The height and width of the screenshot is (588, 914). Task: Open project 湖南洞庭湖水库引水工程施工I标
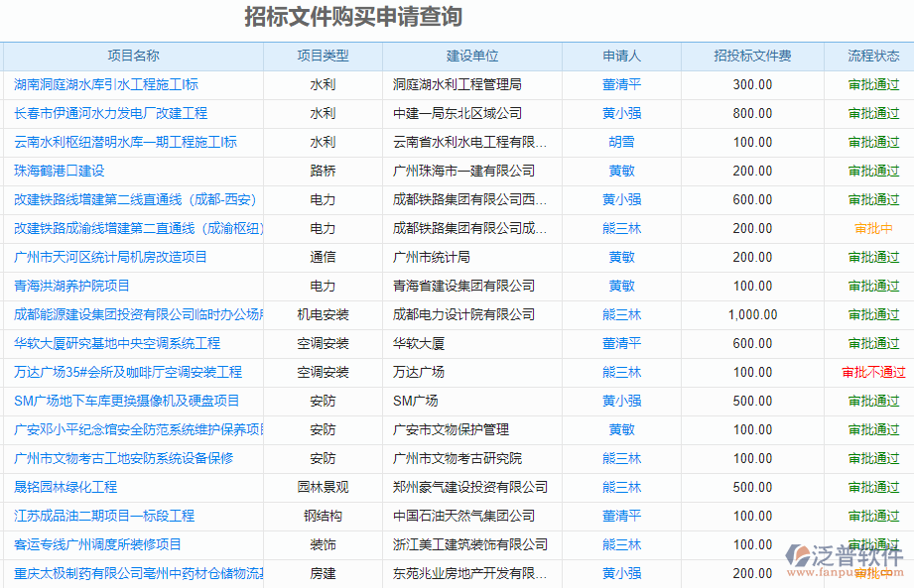(106, 85)
